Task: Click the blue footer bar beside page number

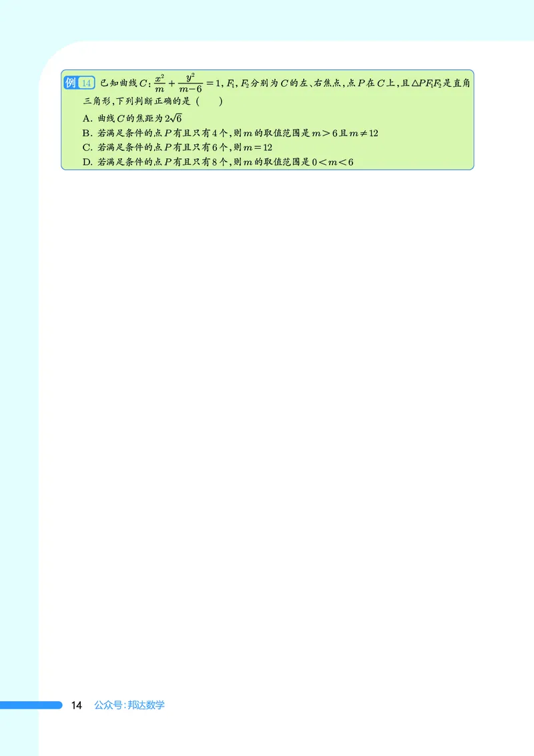Action: 31,705
